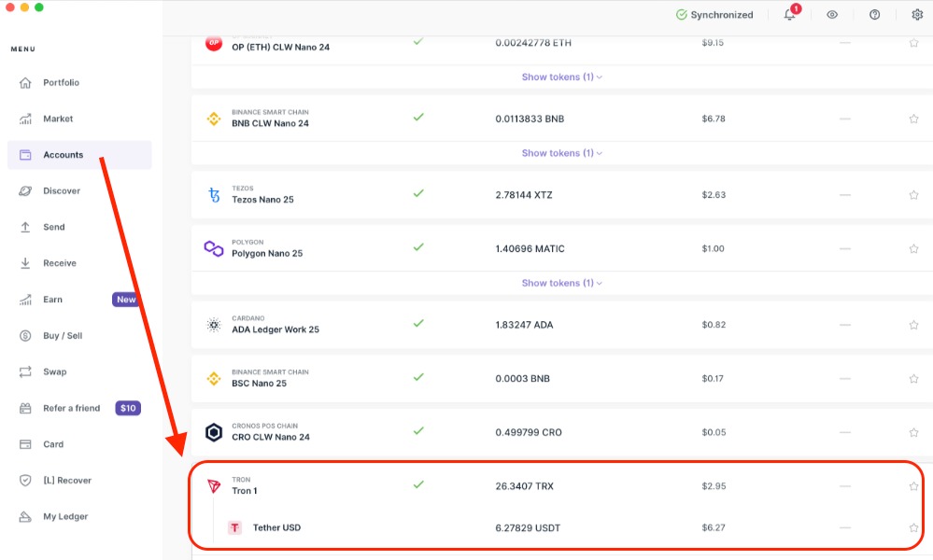Favorite the Tether USD token row
The width and height of the screenshot is (933, 560).
click(x=913, y=527)
